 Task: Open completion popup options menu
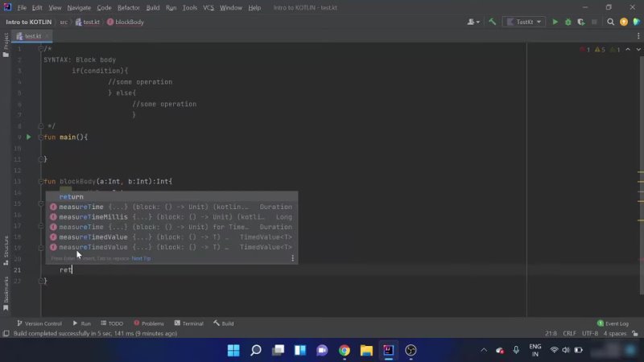tap(292, 258)
